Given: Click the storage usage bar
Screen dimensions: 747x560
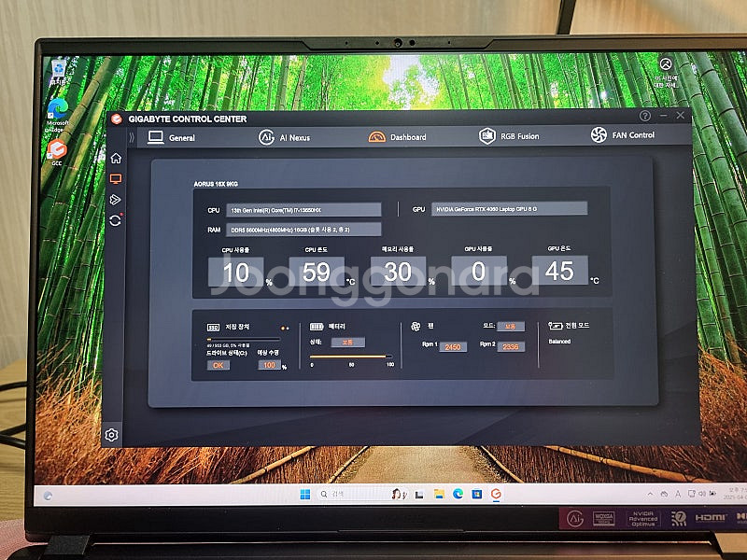Looking at the screenshot, I should point(244,340).
